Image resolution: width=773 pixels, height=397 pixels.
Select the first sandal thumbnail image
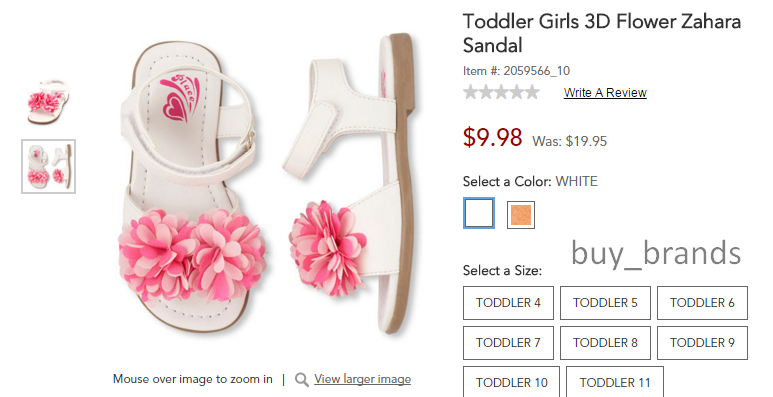coord(48,102)
